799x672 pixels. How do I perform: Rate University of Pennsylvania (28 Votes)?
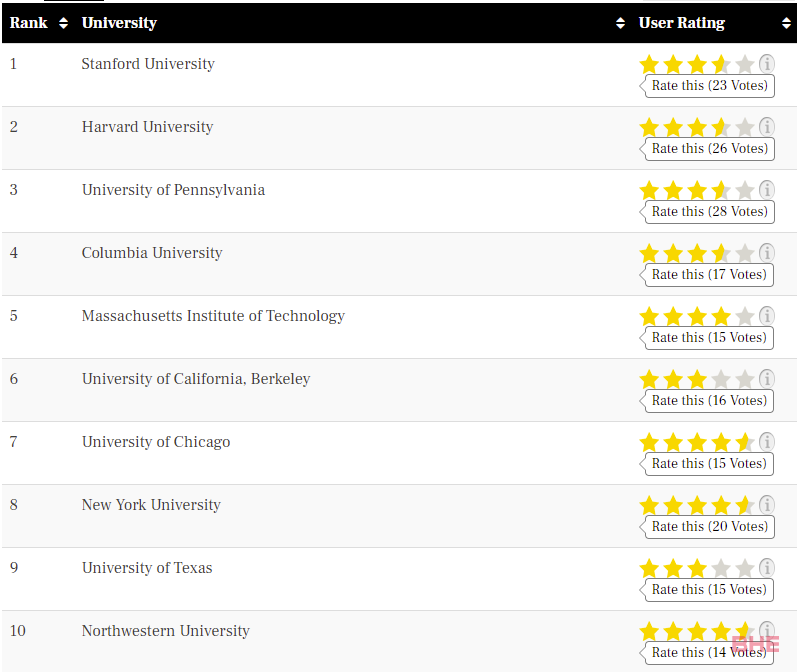pos(709,211)
